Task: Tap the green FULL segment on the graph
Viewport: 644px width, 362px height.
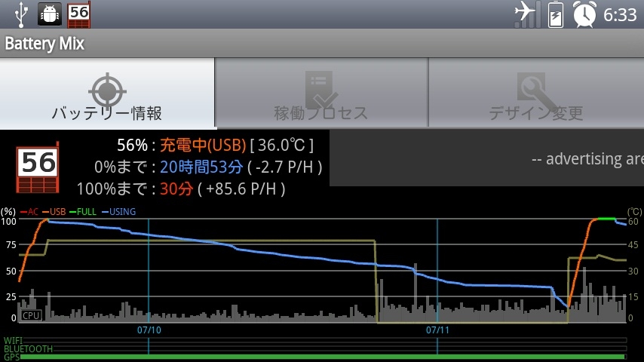Action: [606, 219]
